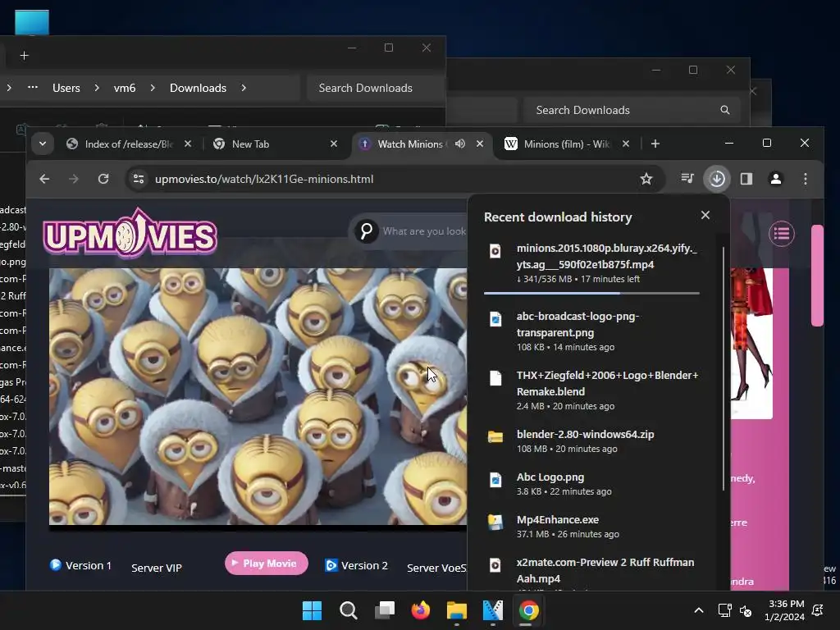Click the upmovies hamburger menu icon
The height and width of the screenshot is (630, 840).
coord(782,234)
